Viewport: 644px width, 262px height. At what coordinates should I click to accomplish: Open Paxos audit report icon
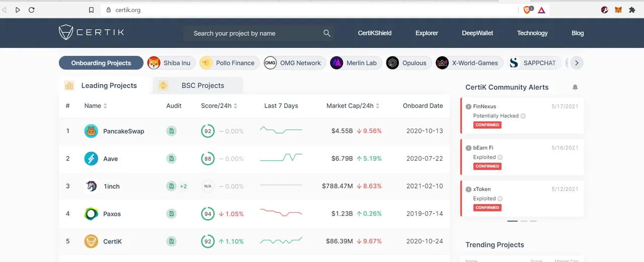point(172,214)
